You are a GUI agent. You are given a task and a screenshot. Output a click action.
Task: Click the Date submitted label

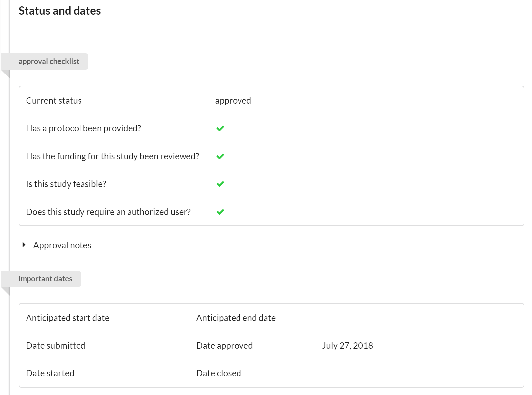pos(56,346)
